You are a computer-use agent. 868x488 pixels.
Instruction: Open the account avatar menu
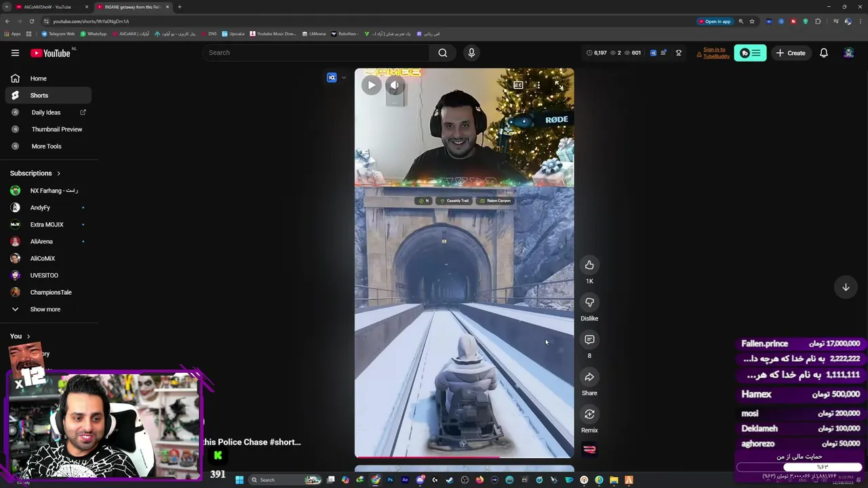(848, 53)
